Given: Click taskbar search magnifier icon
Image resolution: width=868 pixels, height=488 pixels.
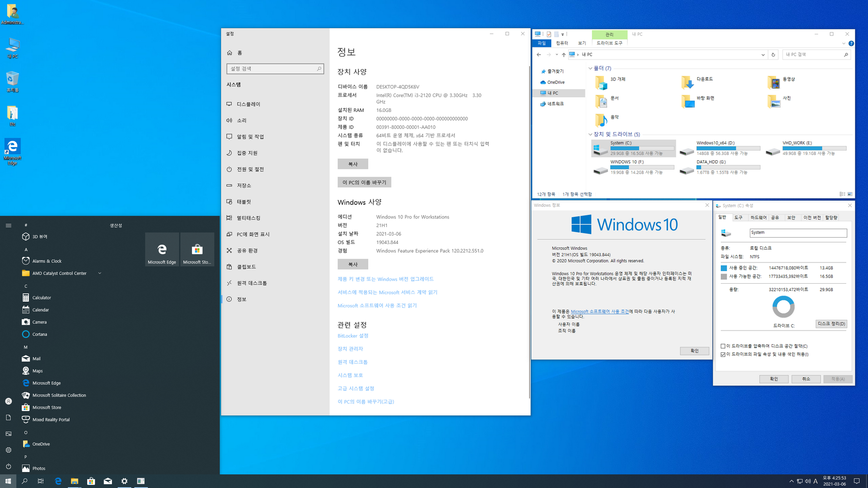Looking at the screenshot, I should point(25,481).
